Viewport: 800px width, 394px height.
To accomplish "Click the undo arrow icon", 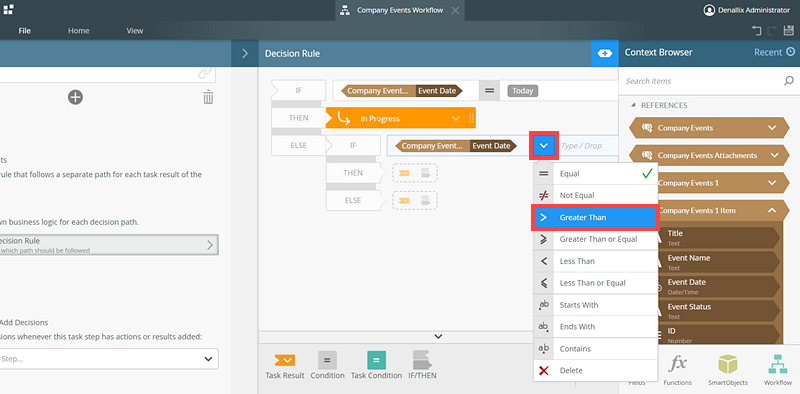I will [x=756, y=31].
